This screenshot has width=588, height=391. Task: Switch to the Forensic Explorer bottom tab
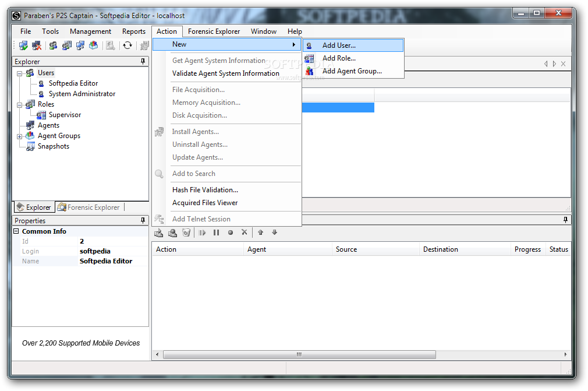click(x=89, y=207)
